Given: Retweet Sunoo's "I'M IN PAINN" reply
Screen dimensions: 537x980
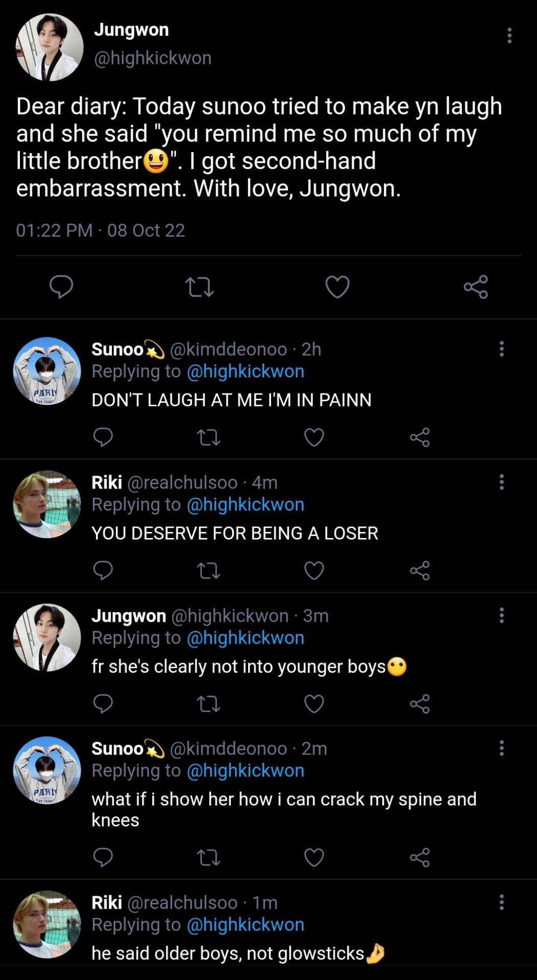Looking at the screenshot, I should pos(208,437).
